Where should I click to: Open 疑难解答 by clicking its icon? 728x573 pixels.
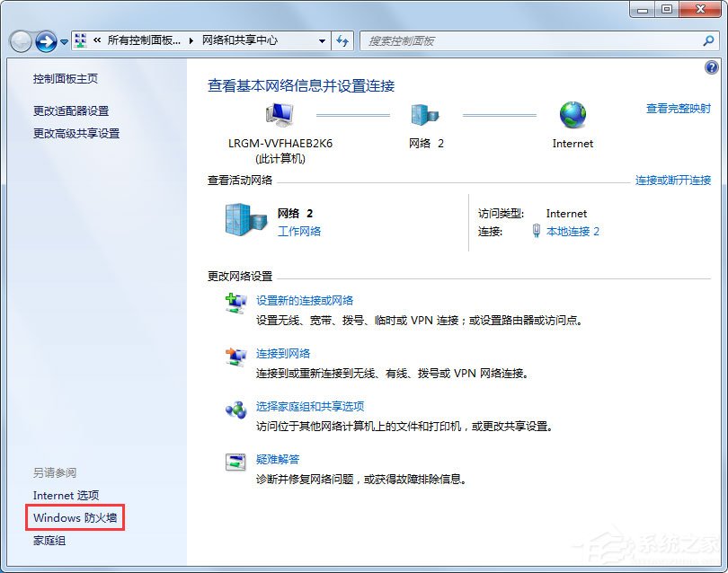(235, 460)
